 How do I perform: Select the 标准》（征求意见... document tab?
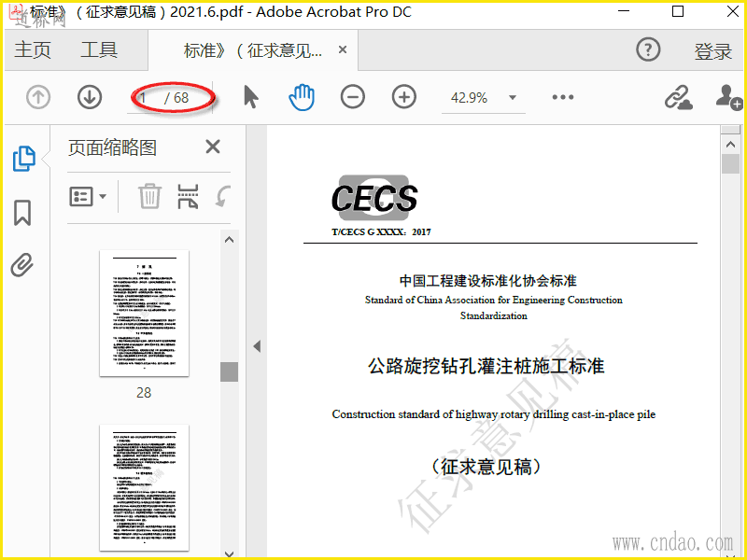252,50
